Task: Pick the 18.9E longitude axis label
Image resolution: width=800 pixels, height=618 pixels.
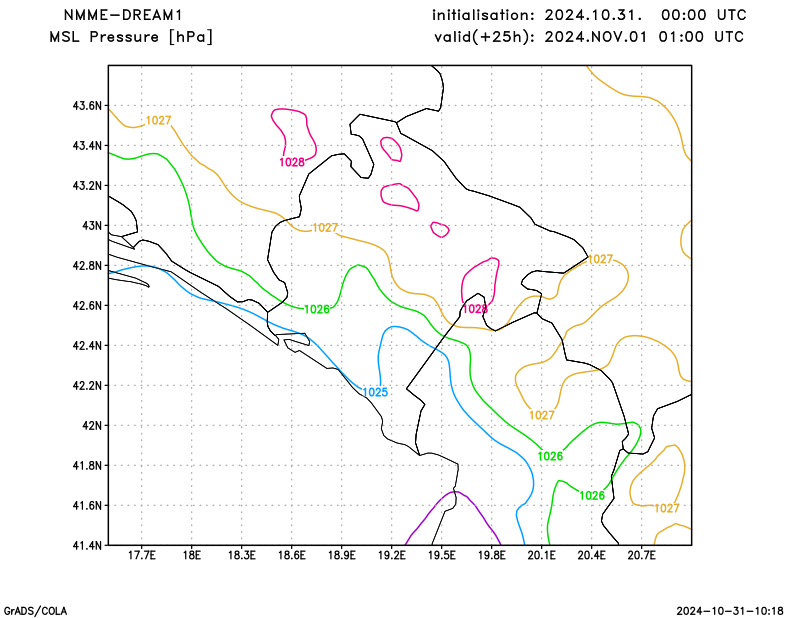Action: coord(341,555)
